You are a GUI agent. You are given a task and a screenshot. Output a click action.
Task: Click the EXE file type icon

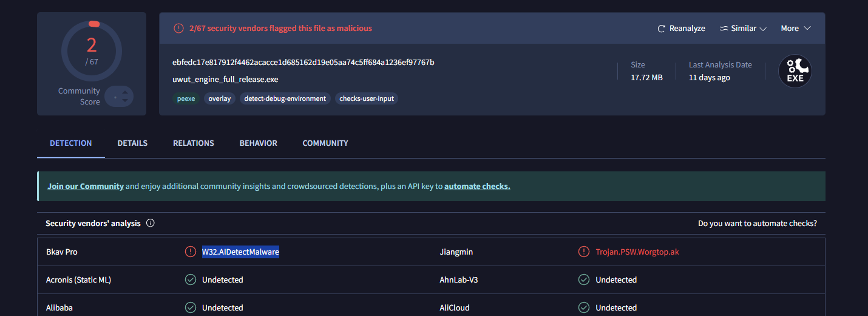coord(795,72)
